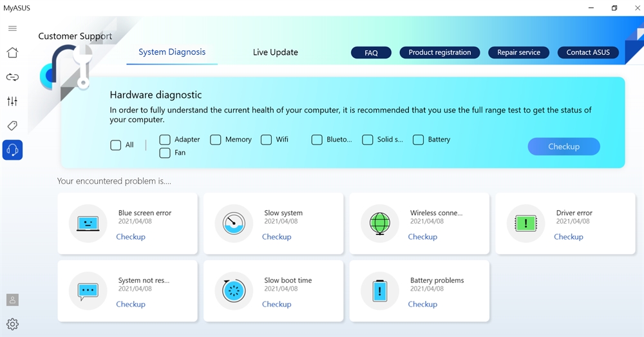The height and width of the screenshot is (337, 644).
Task: Enable the Adapter diagnostic checkbox
Action: tap(165, 140)
